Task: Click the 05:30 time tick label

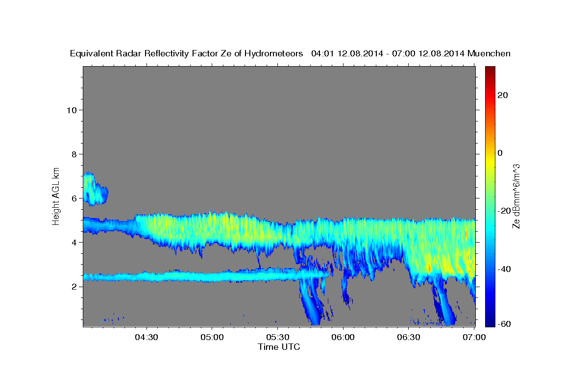Action: point(277,337)
